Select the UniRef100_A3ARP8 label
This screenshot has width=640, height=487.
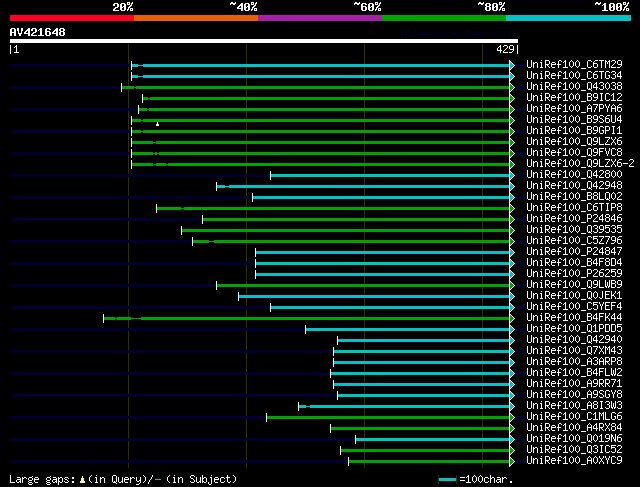(574, 362)
